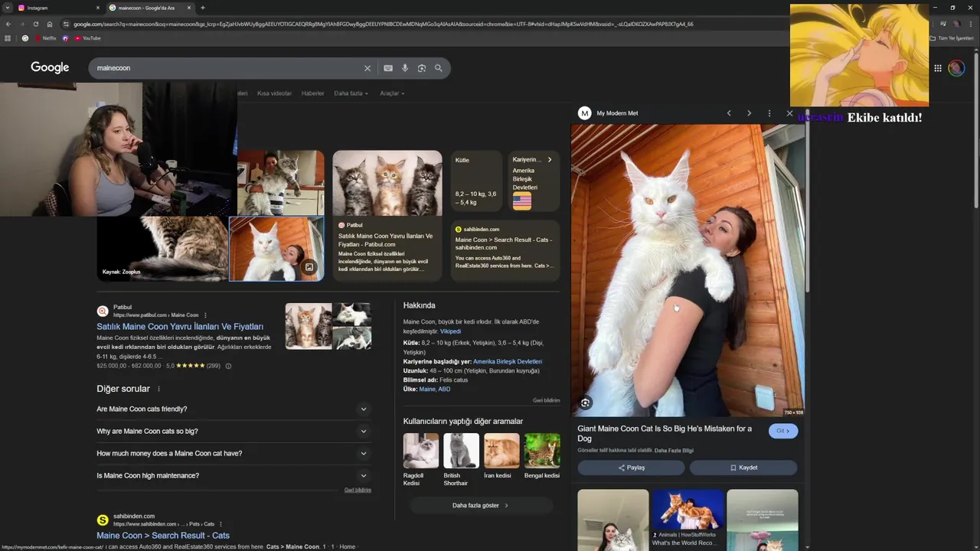Open info about the Patibul rating
The width and height of the screenshot is (980, 551).
(228, 366)
